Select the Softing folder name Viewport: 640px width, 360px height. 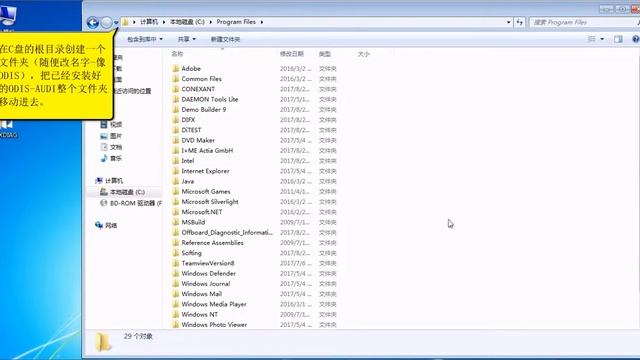click(191, 253)
